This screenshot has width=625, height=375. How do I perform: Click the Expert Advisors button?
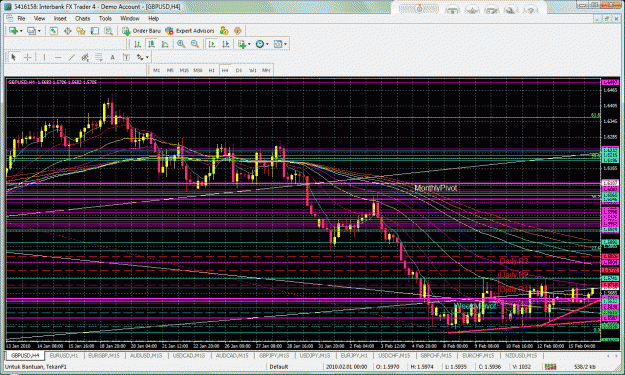point(190,31)
